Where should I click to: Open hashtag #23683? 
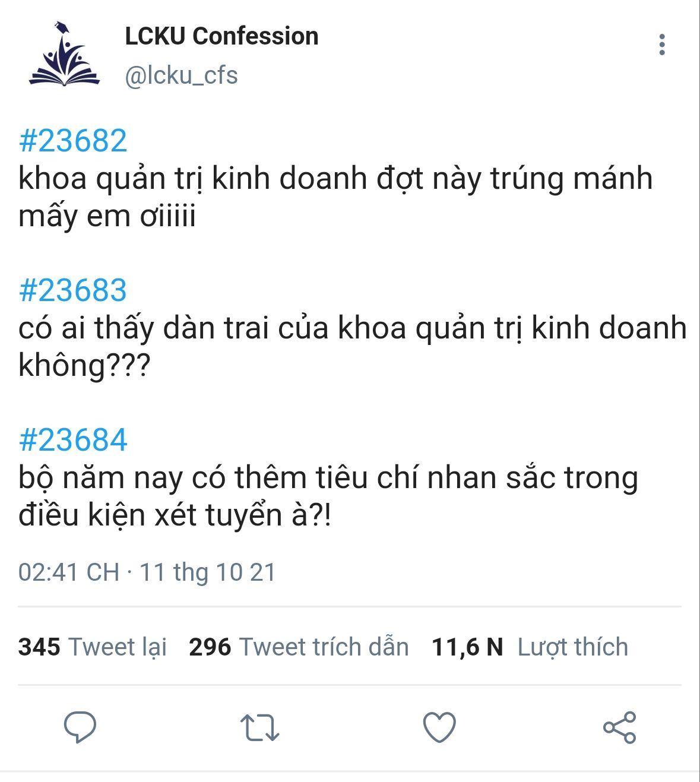pos(73,291)
